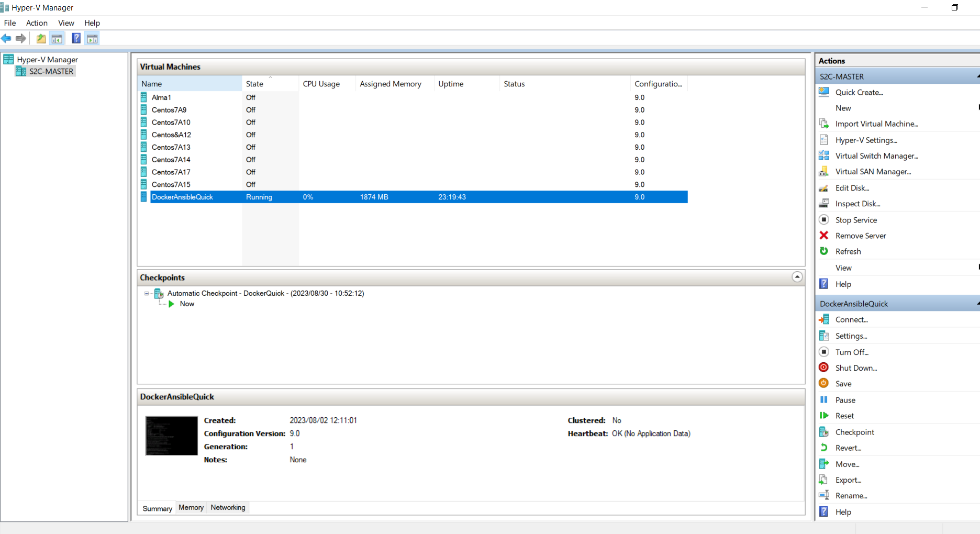Select the Centos7A17 virtual machine
980x534 pixels.
(x=413, y=172)
